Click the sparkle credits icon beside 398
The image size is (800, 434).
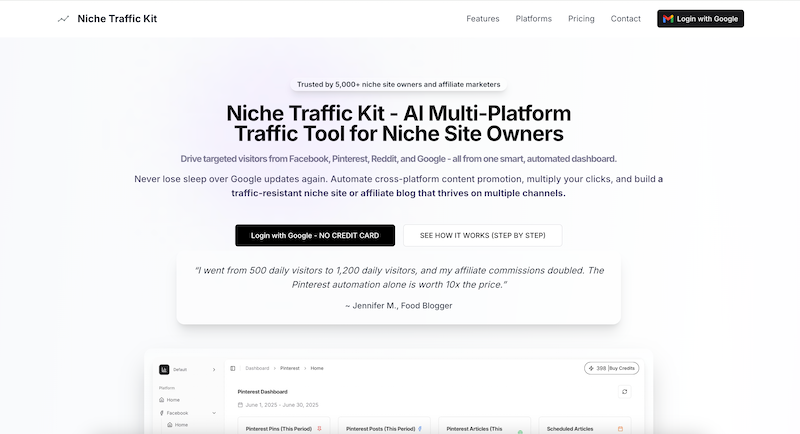pyautogui.click(x=591, y=368)
